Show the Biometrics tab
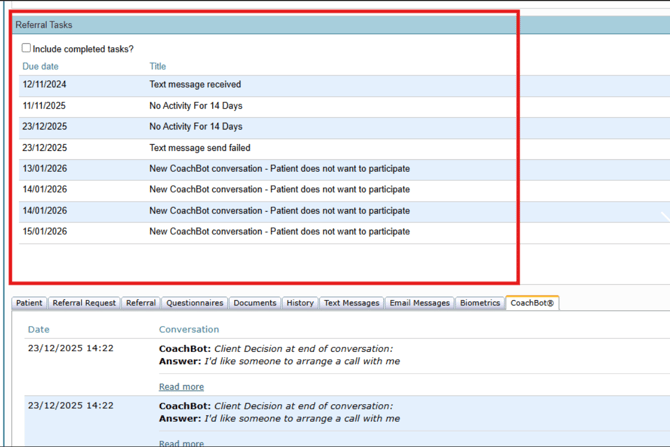Viewport: 670px width, 447px height. click(x=480, y=303)
